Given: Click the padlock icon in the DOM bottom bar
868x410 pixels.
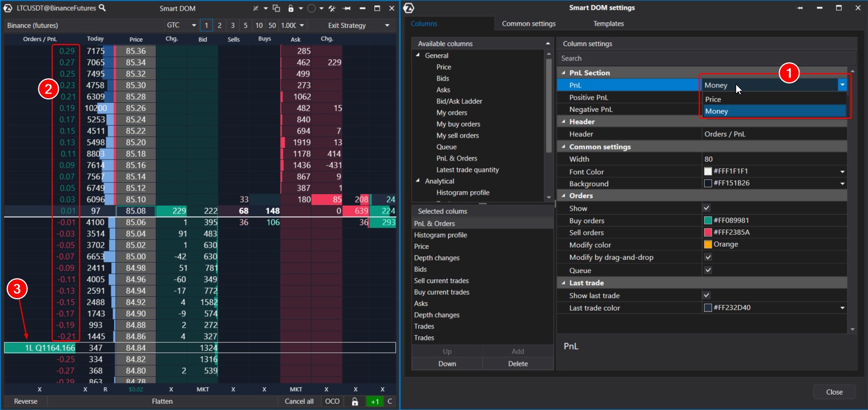Looking at the screenshot, I should [x=355, y=401].
